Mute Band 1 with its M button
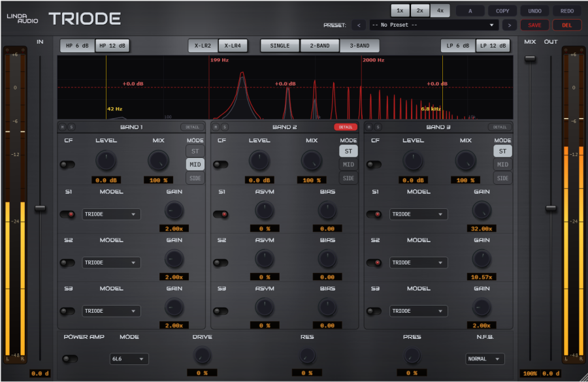588x382 pixels. (62, 127)
